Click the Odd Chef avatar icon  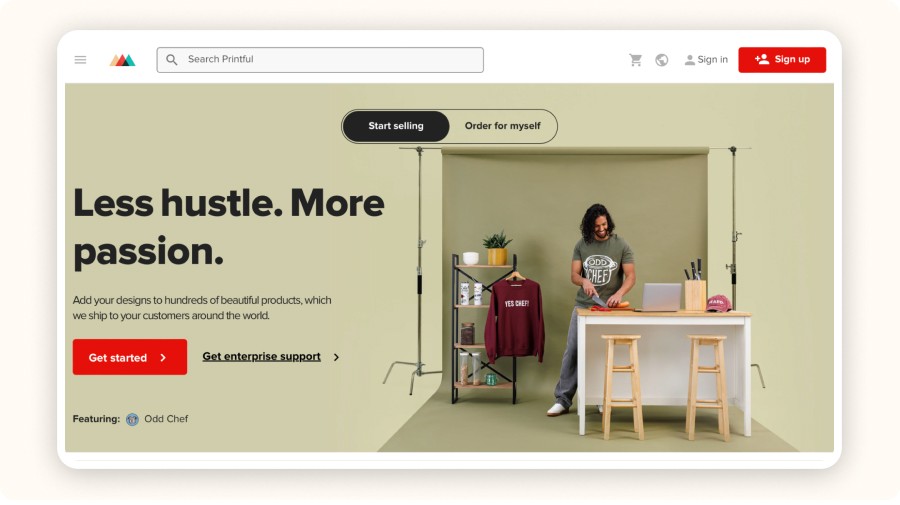point(132,419)
